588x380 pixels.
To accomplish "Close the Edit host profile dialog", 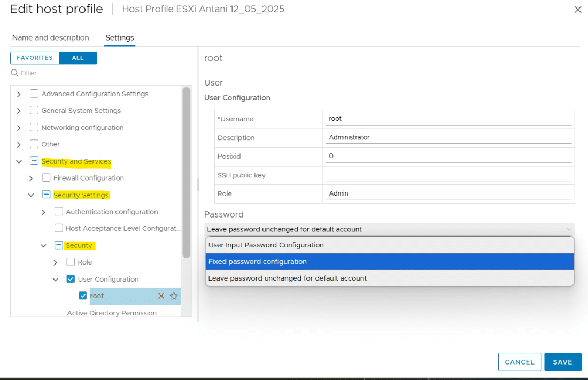I will [x=577, y=10].
